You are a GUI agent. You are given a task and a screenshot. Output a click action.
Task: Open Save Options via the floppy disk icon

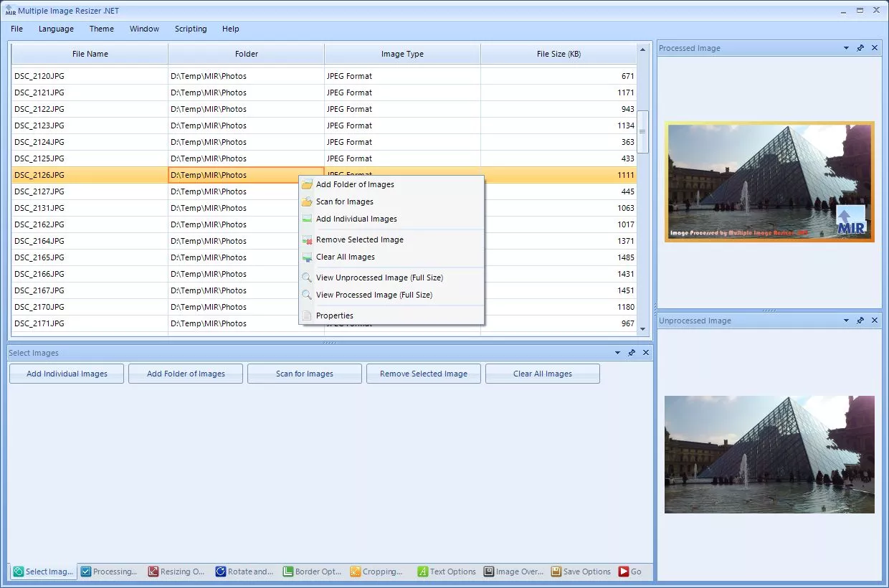[555, 572]
